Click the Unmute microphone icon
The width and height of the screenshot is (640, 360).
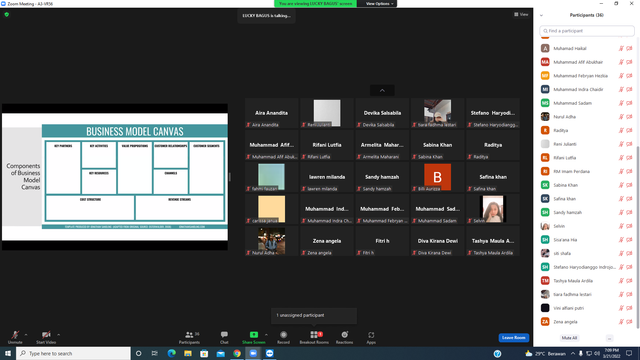pyautogui.click(x=15, y=335)
